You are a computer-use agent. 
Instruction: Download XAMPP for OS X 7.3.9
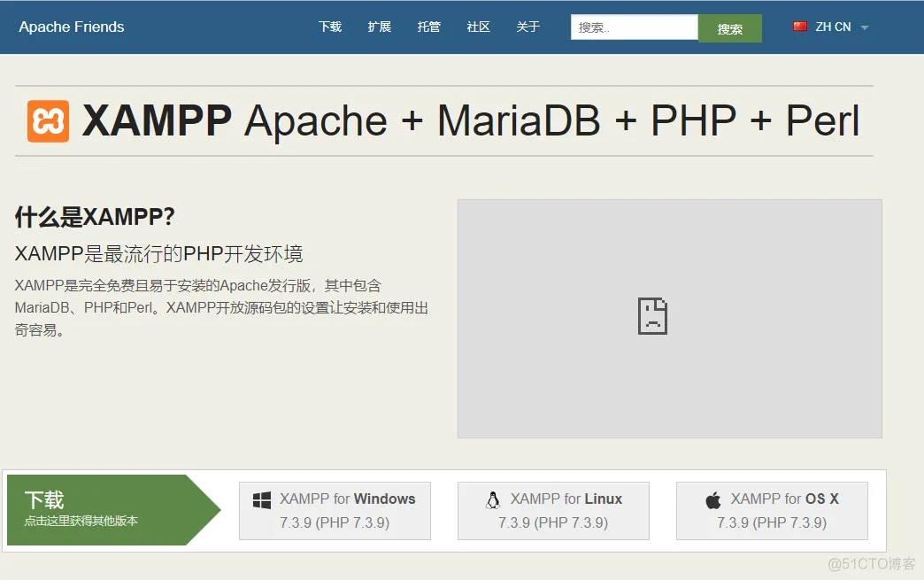point(772,510)
